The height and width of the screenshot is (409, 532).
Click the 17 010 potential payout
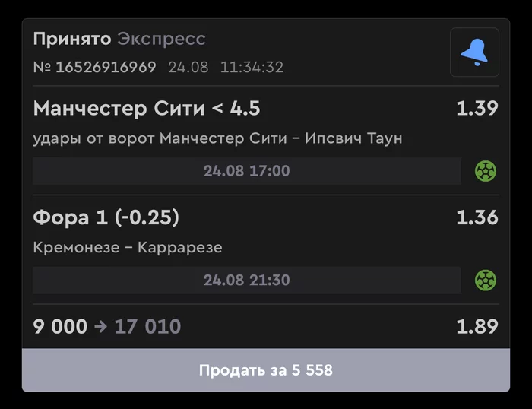[x=147, y=327]
